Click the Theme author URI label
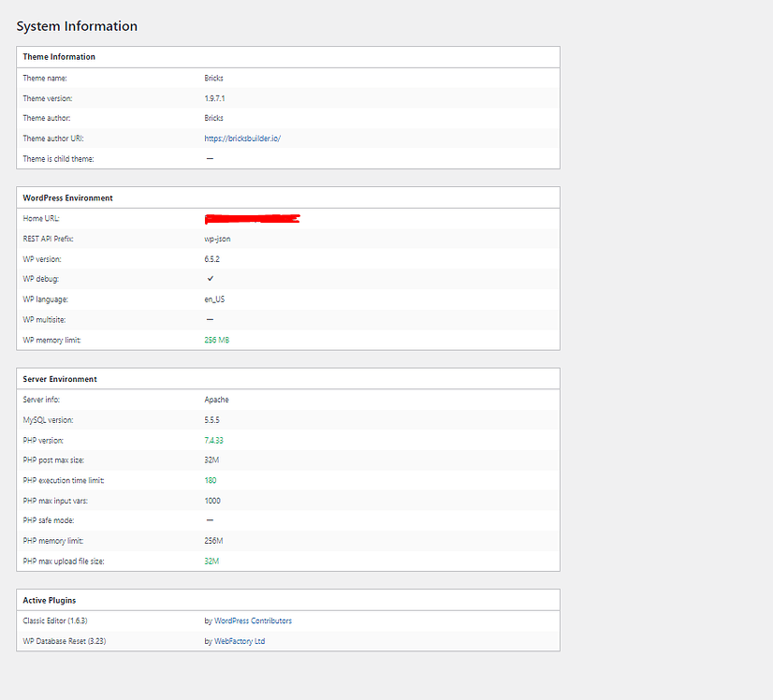The image size is (773, 700). coord(53,139)
